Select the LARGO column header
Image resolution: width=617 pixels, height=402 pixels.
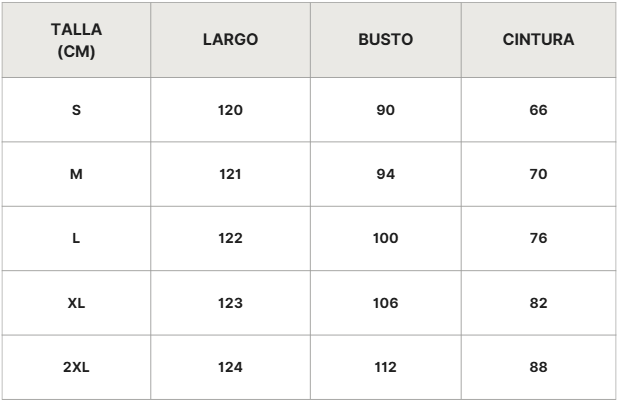tap(231, 40)
